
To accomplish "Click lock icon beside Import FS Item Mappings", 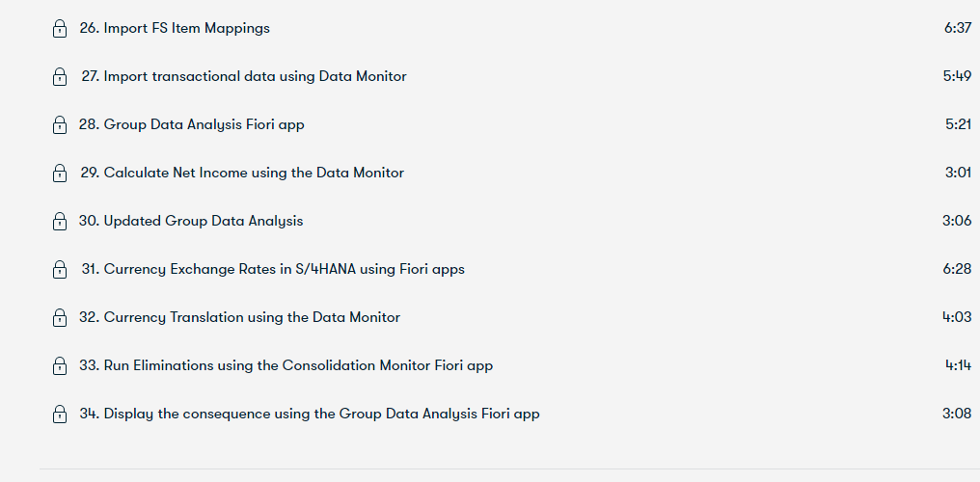I will point(60,29).
